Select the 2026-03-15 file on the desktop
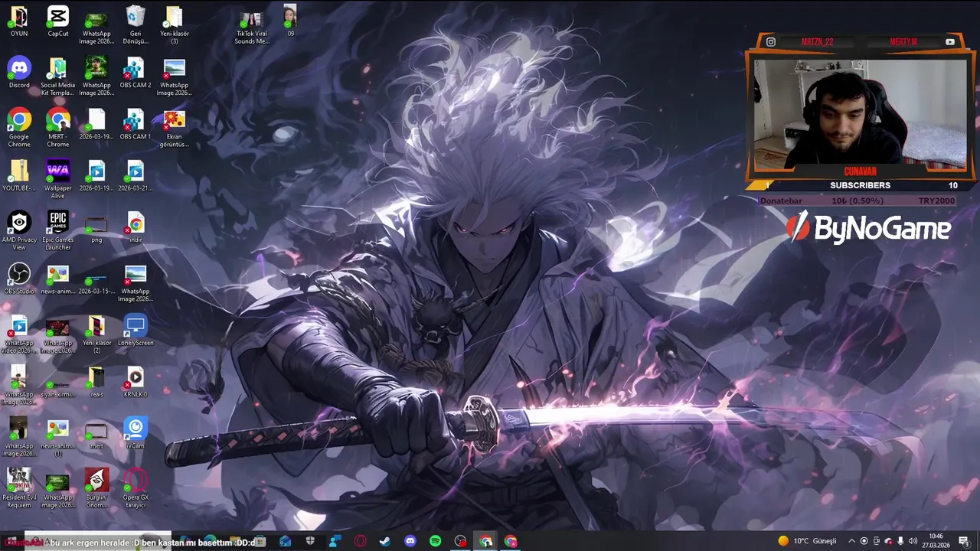The height and width of the screenshot is (551, 980). (96, 282)
